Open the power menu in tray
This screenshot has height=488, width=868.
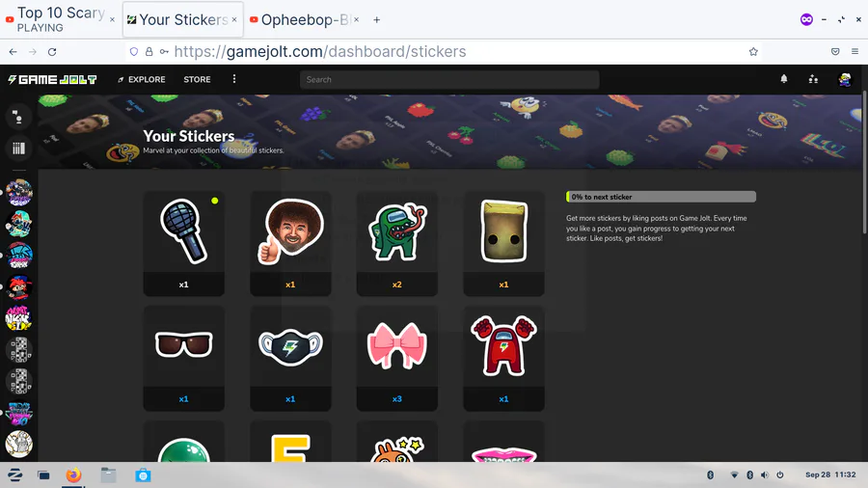coord(780,474)
